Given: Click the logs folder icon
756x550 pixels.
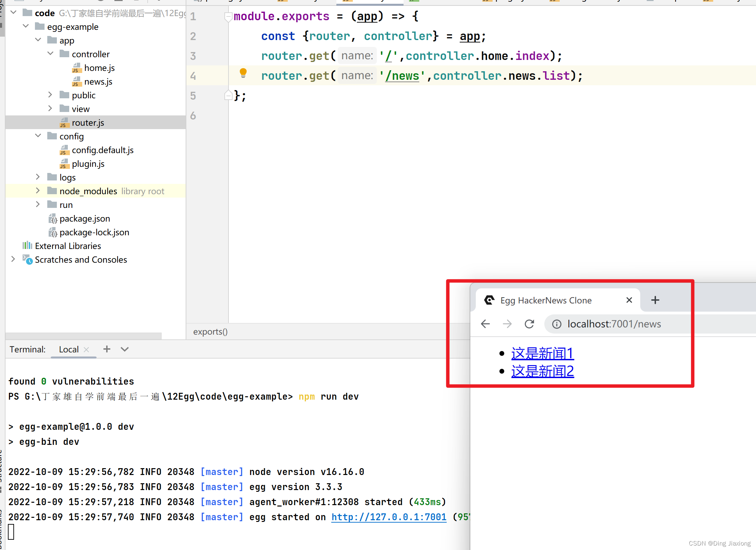Looking at the screenshot, I should click(52, 177).
